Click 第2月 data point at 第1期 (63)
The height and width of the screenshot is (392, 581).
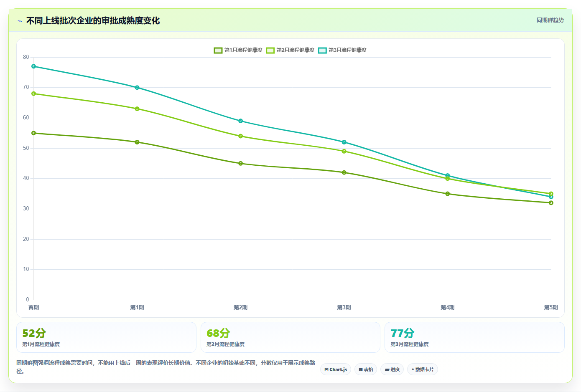coord(137,109)
